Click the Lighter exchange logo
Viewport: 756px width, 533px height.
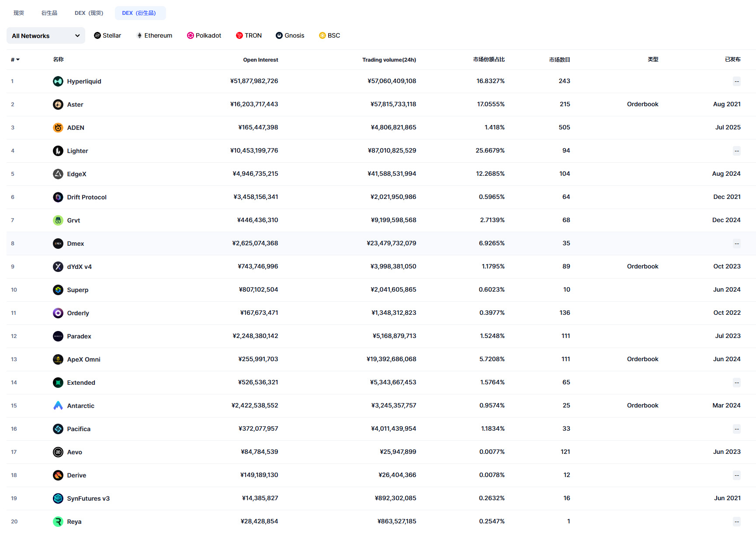click(x=58, y=151)
